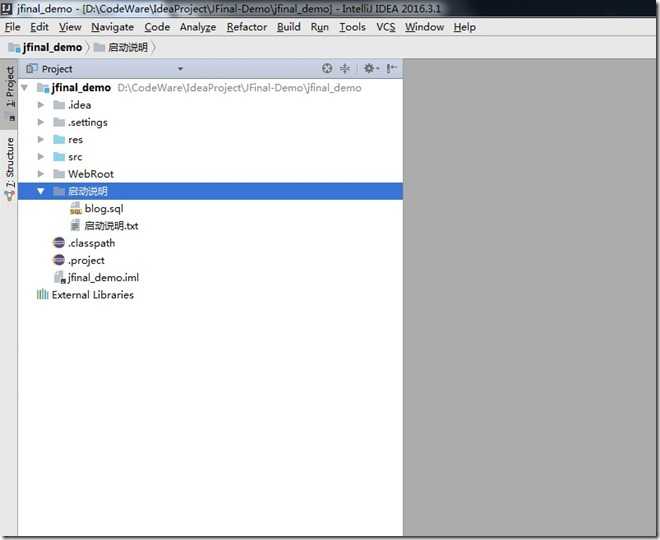Click the .settings folder icon
Viewport: 660px width, 540px height.
point(59,122)
